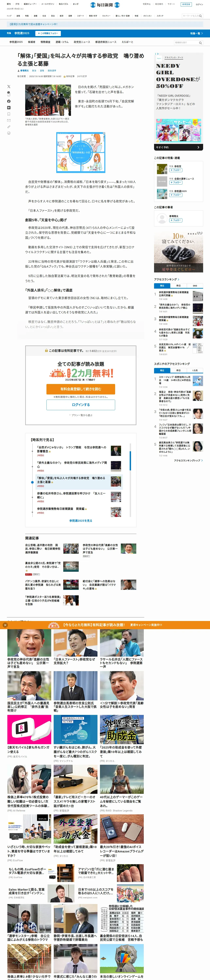Screen dimensions: 210x980
Task: Email the article using the envelope icon
Action: tap(9, 120)
